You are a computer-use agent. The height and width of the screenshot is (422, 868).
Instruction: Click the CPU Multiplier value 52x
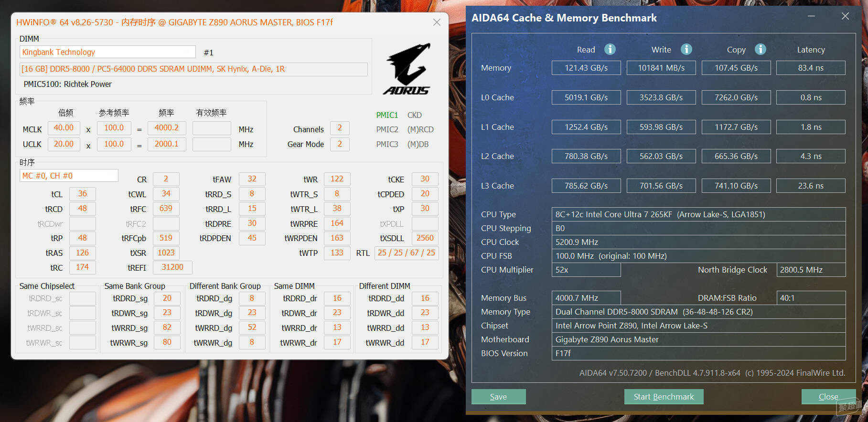[586, 270]
